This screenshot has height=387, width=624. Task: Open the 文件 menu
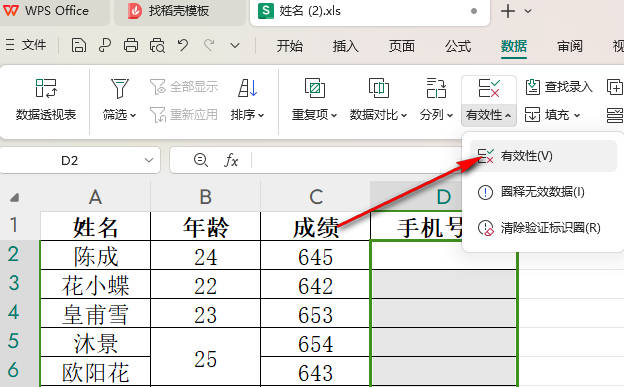[27, 45]
